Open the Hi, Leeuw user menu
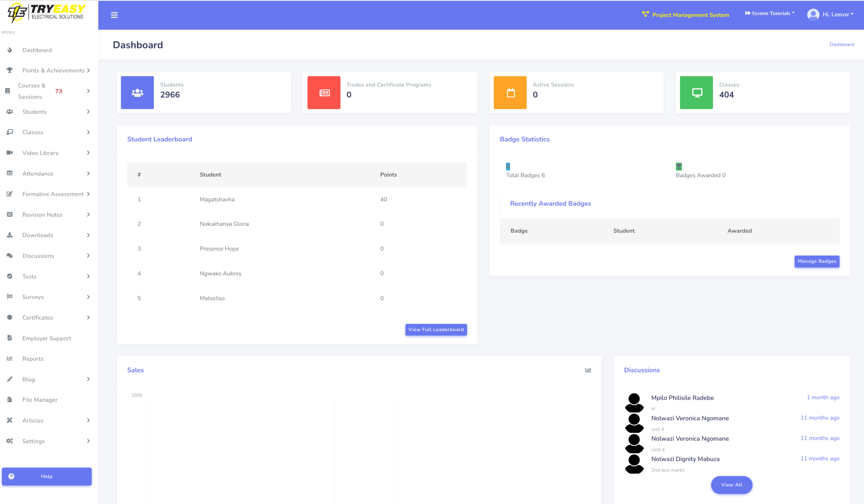The width and height of the screenshot is (864, 504). 837,14
